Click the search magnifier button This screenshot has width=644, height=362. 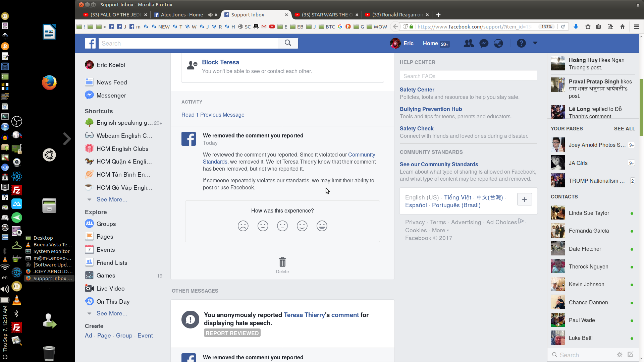288,43
